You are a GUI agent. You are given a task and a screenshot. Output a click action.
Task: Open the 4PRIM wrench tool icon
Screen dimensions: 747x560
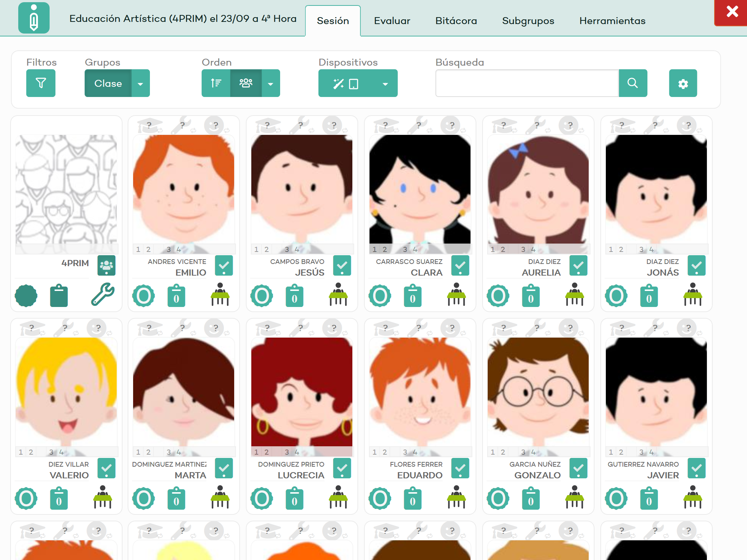[103, 294]
